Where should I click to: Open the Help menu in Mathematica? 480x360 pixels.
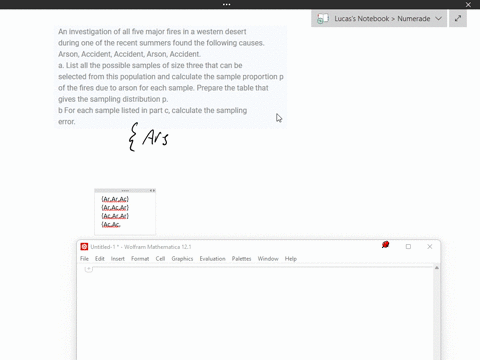coord(291,259)
